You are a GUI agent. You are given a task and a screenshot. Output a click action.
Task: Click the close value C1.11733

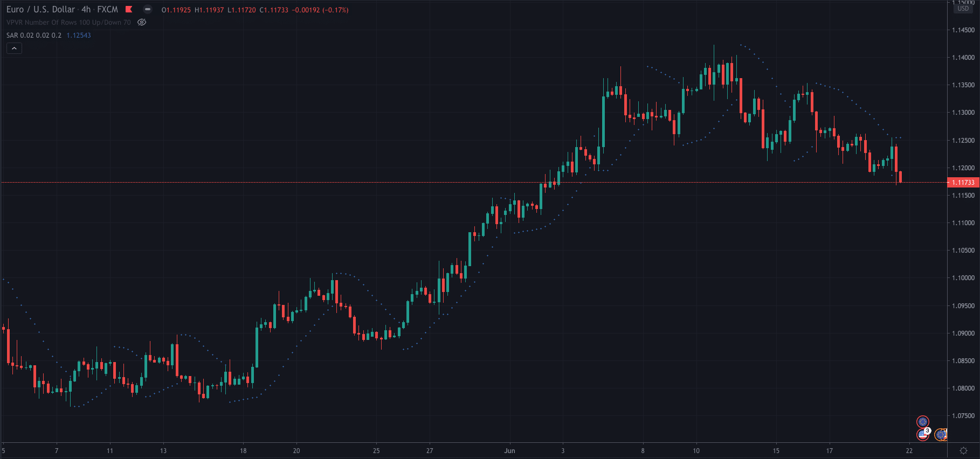coord(274,10)
